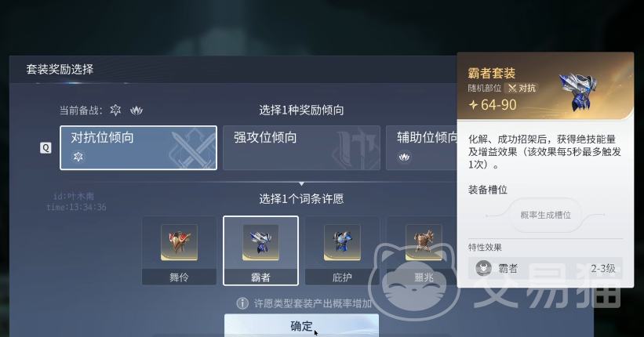This screenshot has width=644, height=337.
Task: Click the 套装奖励选择 panel title
Action: (60, 69)
